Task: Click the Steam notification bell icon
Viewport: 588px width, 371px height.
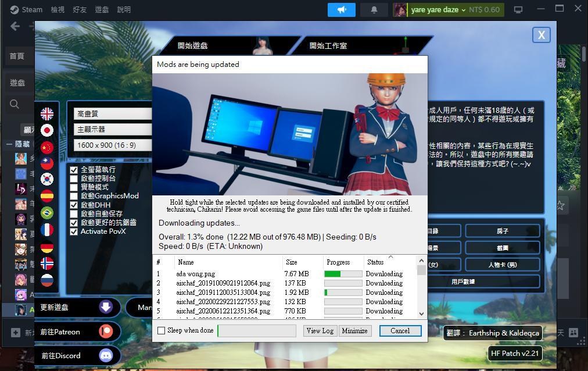Action: pyautogui.click(x=374, y=9)
